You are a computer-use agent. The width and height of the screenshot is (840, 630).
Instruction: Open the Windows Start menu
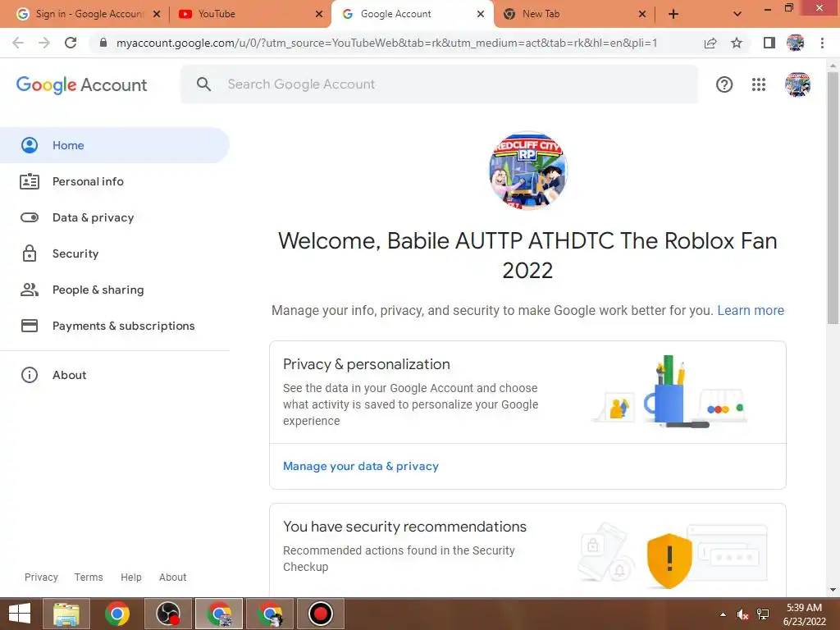point(20,614)
